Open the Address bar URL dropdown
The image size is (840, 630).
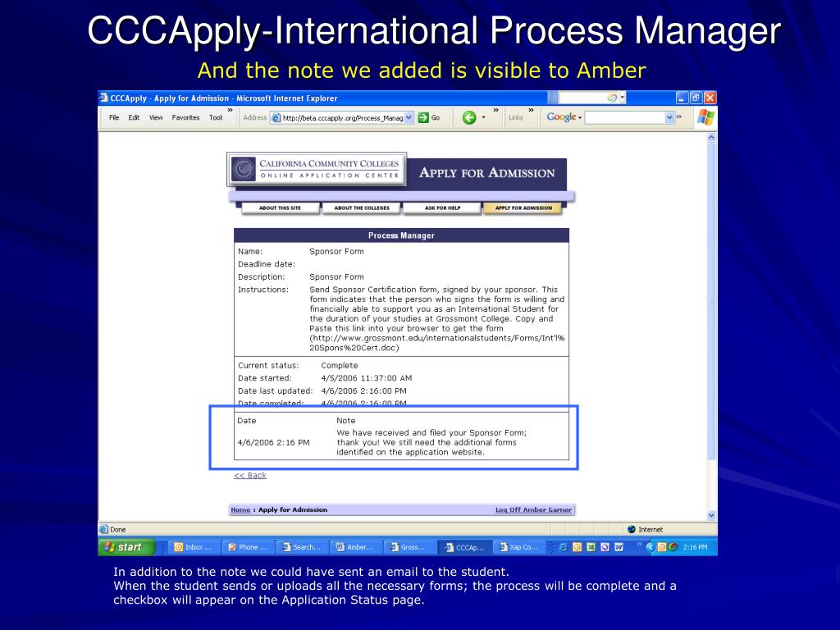pyautogui.click(x=409, y=117)
